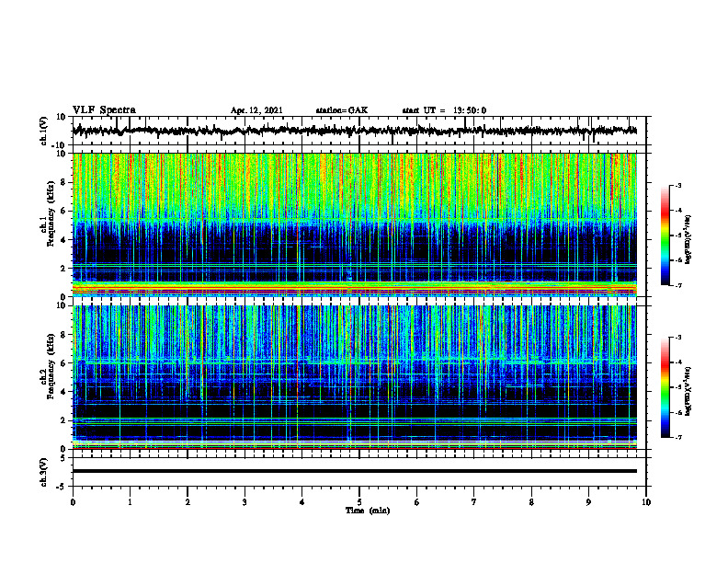Click the ch.3 flat black voltage trace
The width and height of the screenshot is (728, 563).
354,471
